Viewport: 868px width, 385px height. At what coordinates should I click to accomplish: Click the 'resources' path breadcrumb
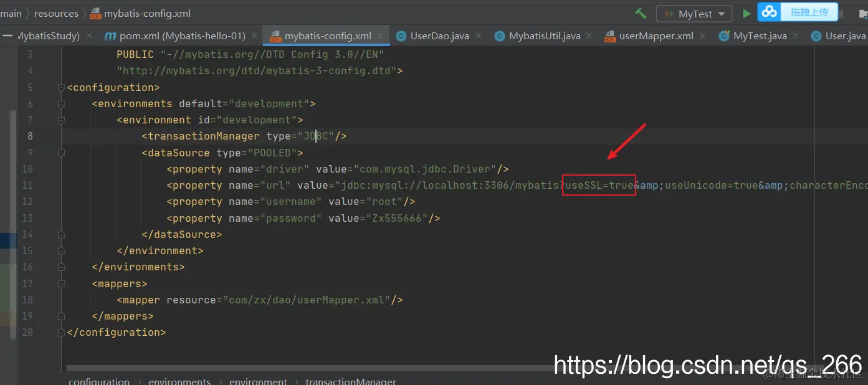(x=56, y=13)
